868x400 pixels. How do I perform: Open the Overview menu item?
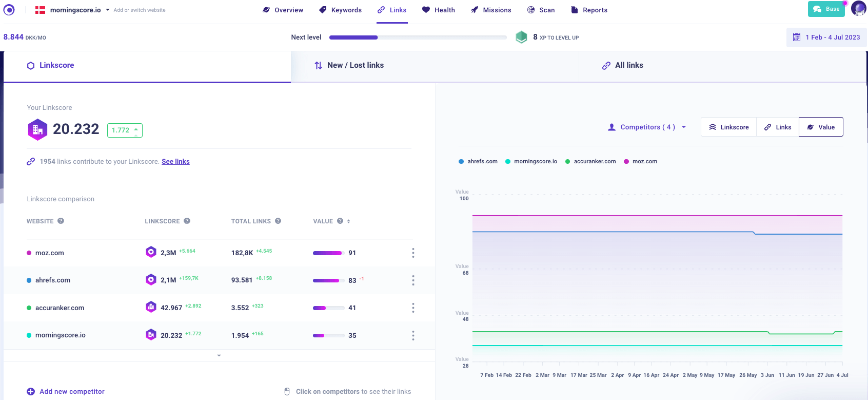pyautogui.click(x=283, y=10)
